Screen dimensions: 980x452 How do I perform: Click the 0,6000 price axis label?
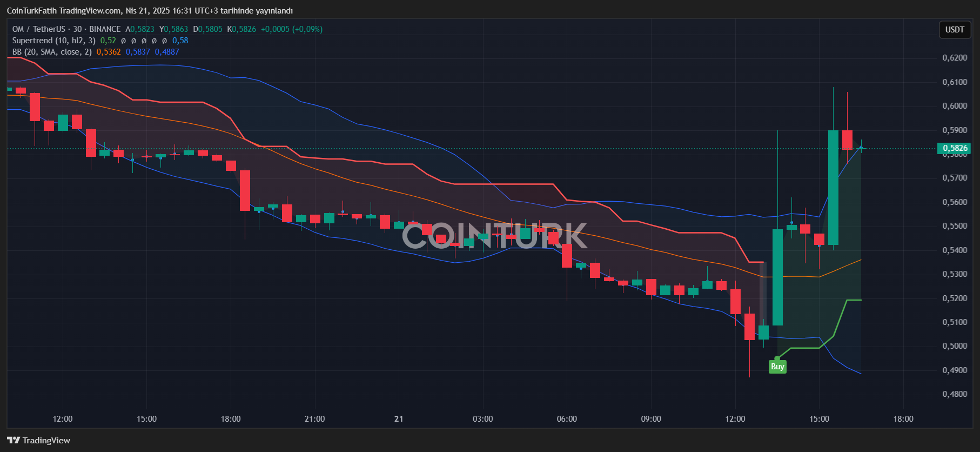[x=955, y=106]
